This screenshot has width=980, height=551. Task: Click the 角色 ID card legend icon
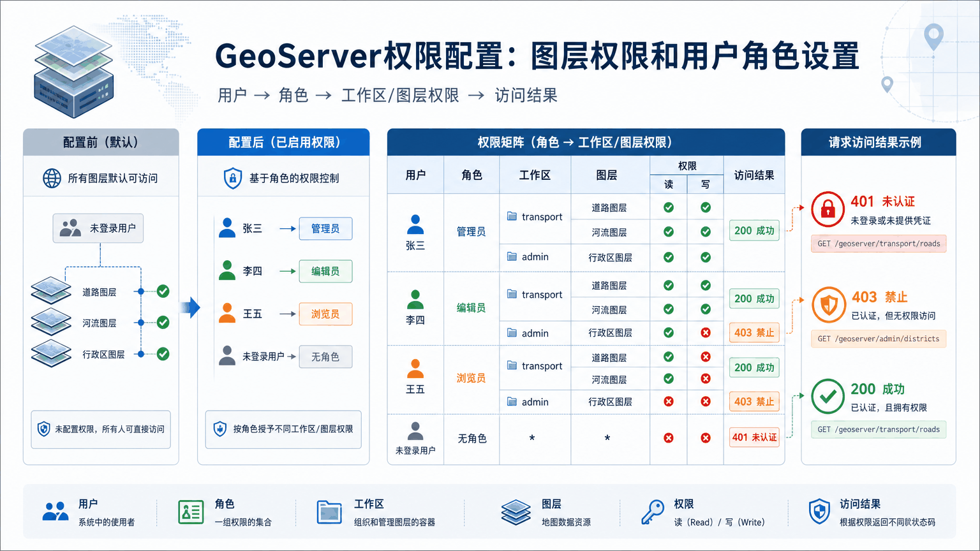[191, 511]
